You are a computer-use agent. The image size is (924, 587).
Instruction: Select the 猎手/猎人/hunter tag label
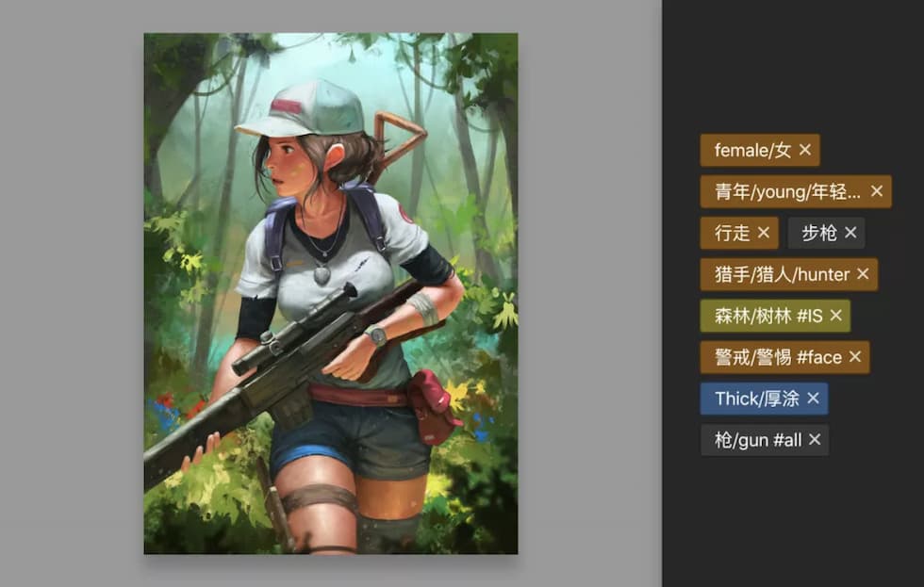click(x=782, y=274)
